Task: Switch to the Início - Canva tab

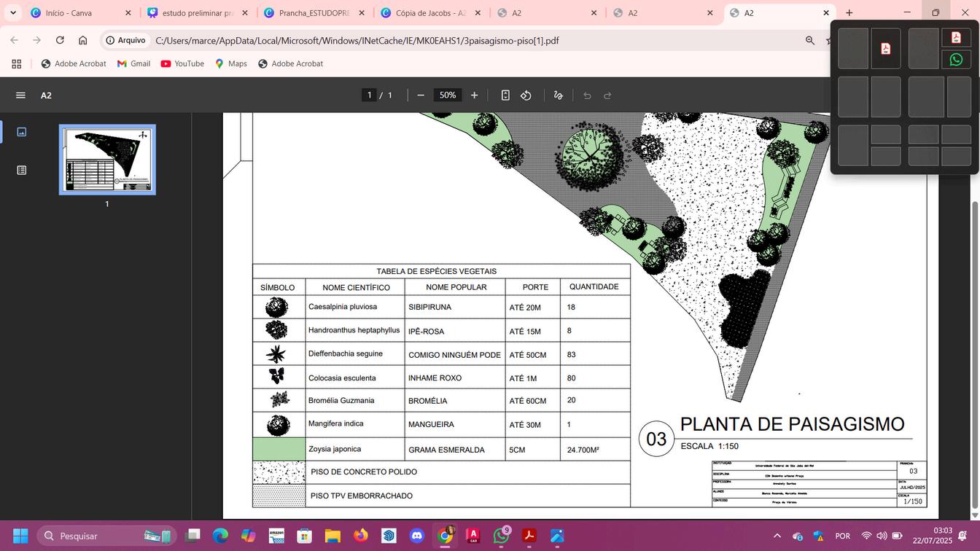Action: [x=80, y=13]
